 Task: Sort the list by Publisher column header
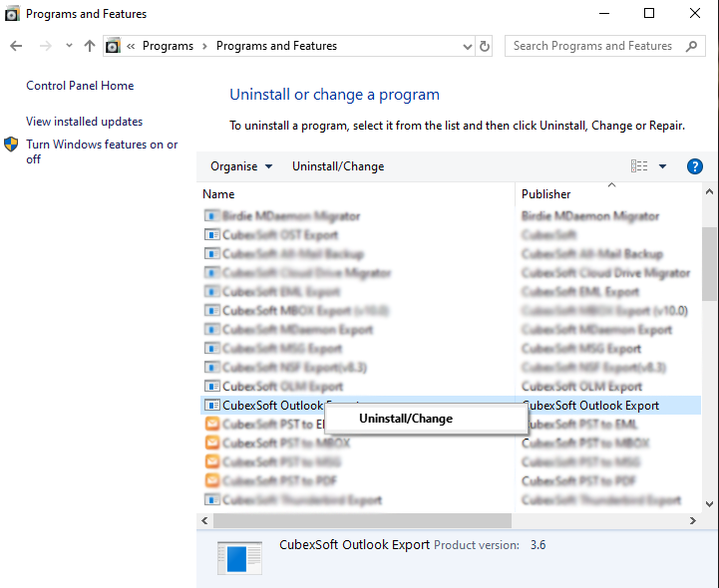(x=546, y=194)
